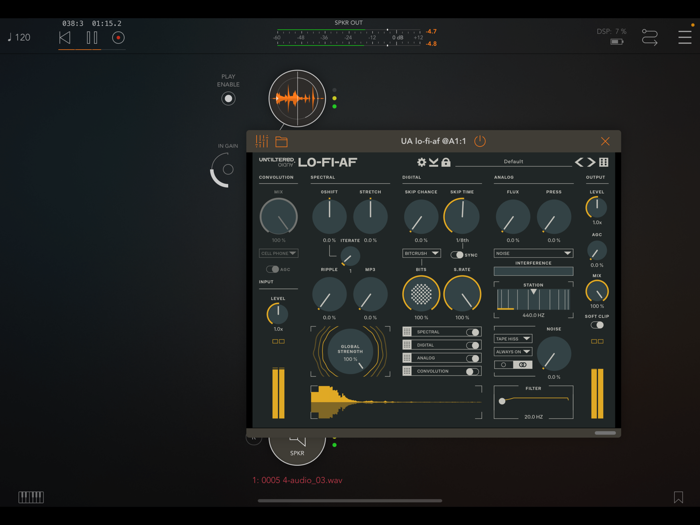Click the plugin window horizontal scrollbar
Viewport: 700px width, 525px height.
coord(605,433)
